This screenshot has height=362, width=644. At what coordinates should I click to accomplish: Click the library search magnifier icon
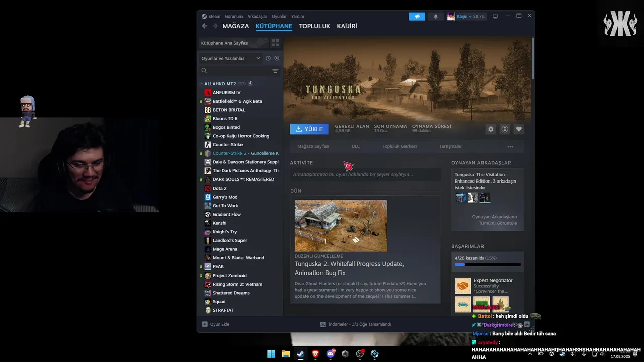pos(204,71)
